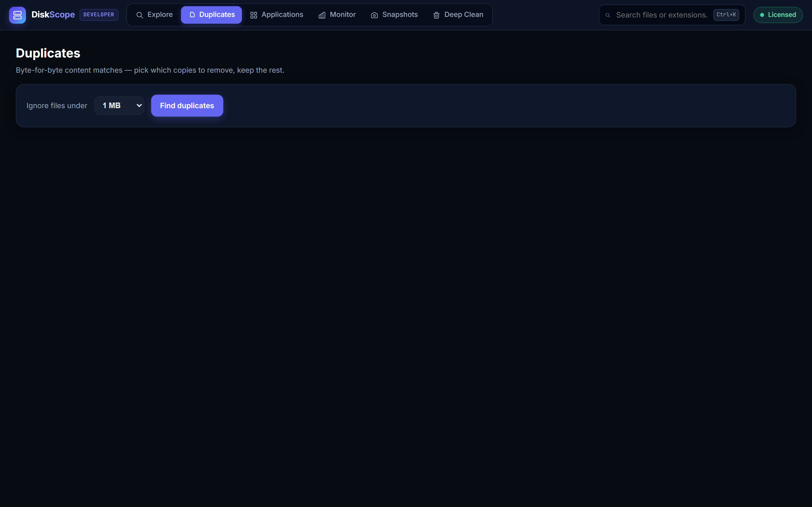Click the Licensed status badge text
The height and width of the screenshot is (507, 812).
pyautogui.click(x=782, y=15)
